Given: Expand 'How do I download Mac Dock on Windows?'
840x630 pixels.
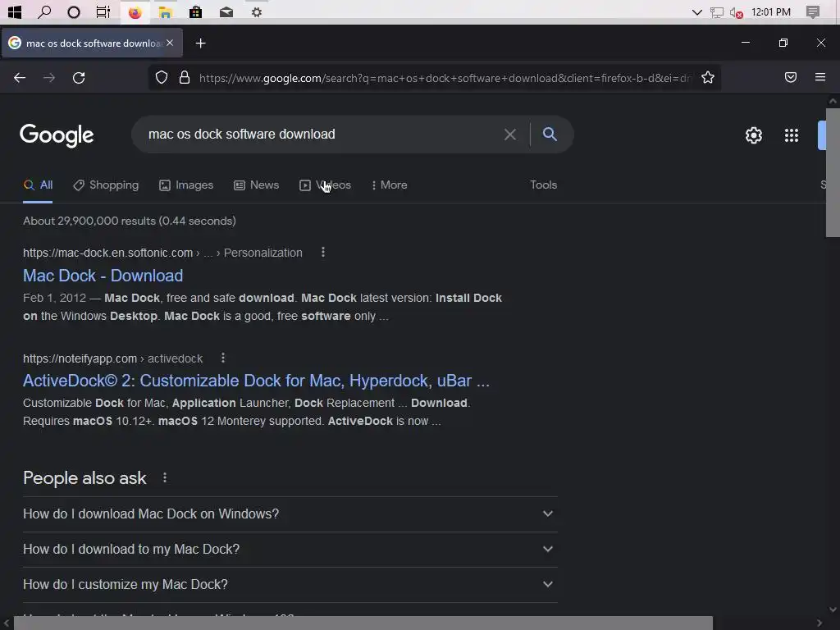Looking at the screenshot, I should coord(290,514).
